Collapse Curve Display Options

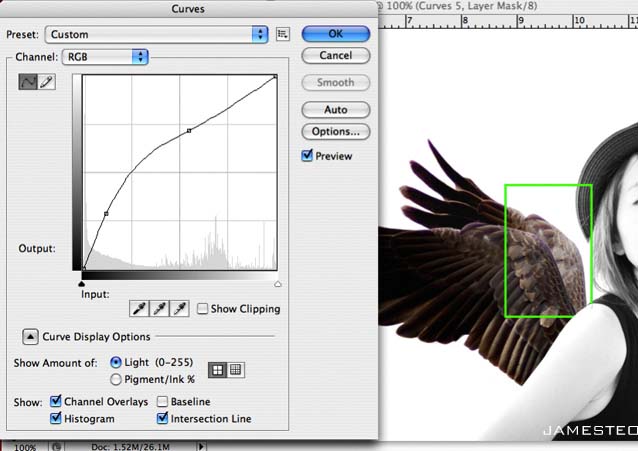(31, 337)
